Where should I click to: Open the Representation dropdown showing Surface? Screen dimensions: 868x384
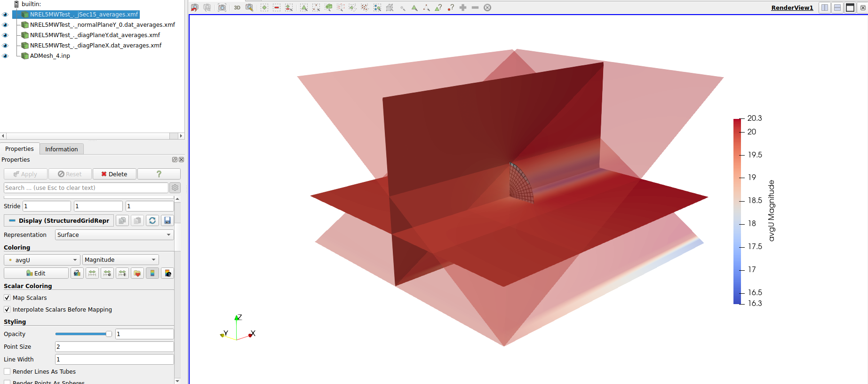[x=114, y=235]
